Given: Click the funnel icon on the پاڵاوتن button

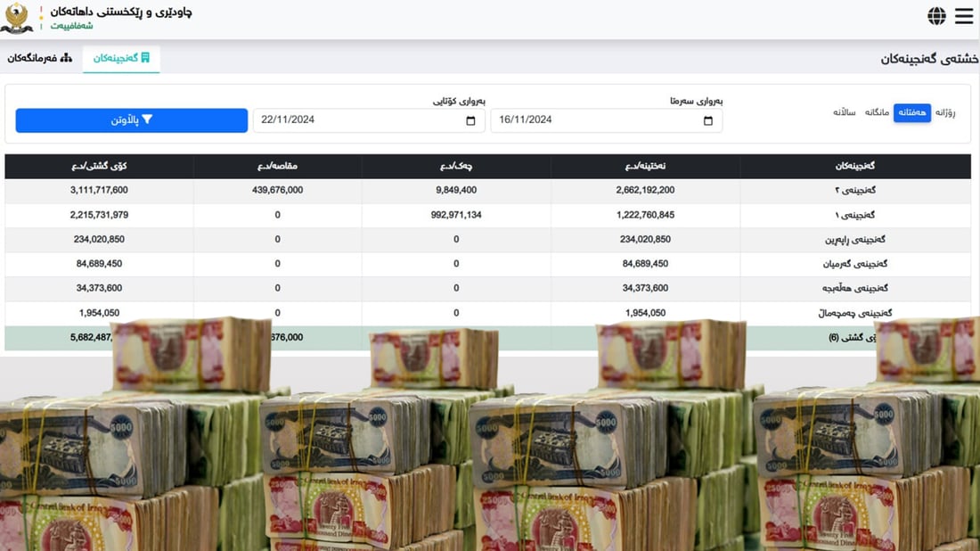Looking at the screenshot, I should pos(148,119).
